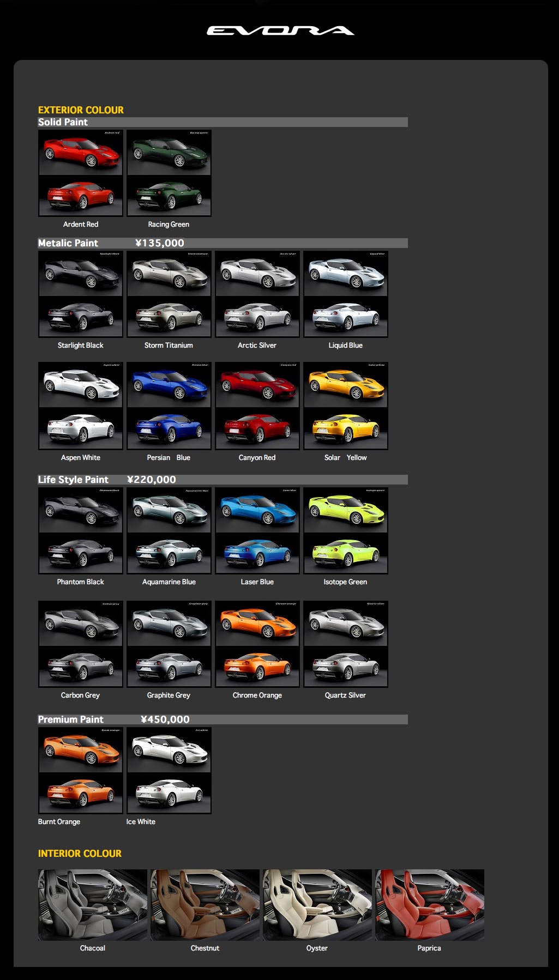Image resolution: width=559 pixels, height=980 pixels.
Task: Choose Canyon Red front view car
Action: (x=257, y=385)
